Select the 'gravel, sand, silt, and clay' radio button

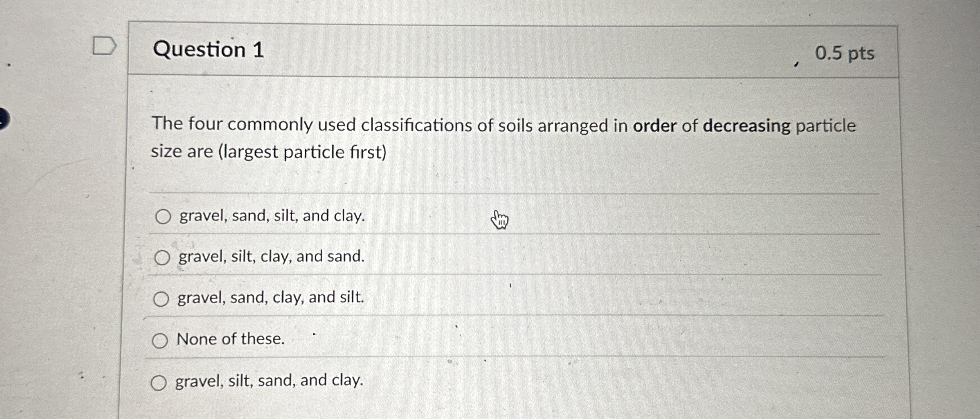(162, 217)
